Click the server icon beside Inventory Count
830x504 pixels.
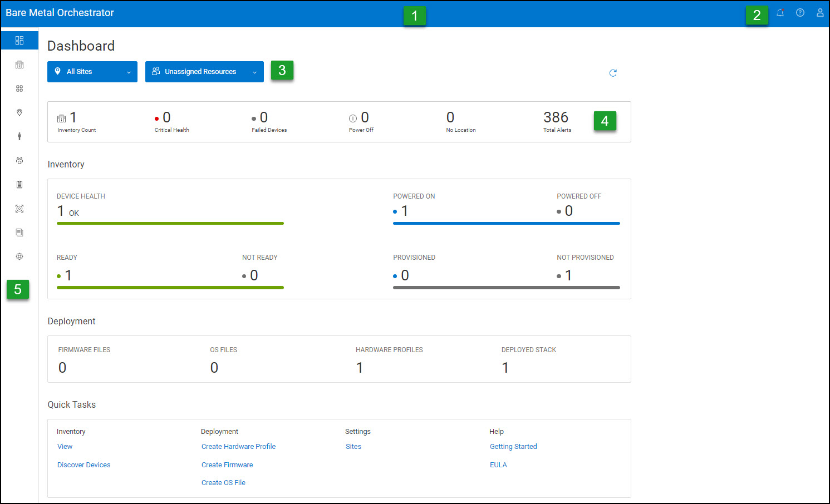(61, 118)
